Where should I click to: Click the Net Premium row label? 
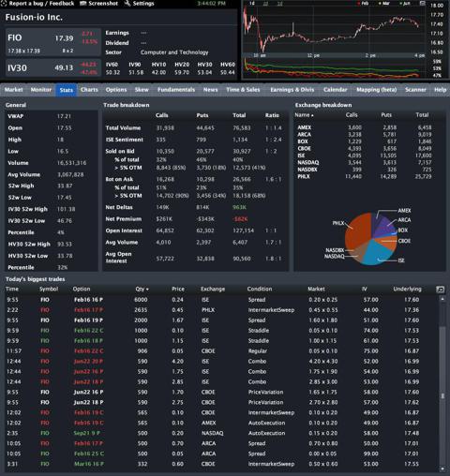(124, 219)
